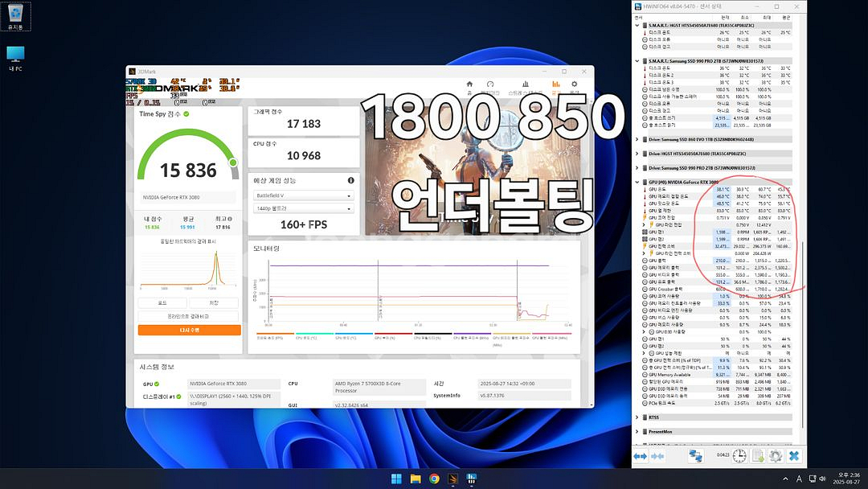
Task: Click the best score value 17 816
Action: pyautogui.click(x=223, y=227)
